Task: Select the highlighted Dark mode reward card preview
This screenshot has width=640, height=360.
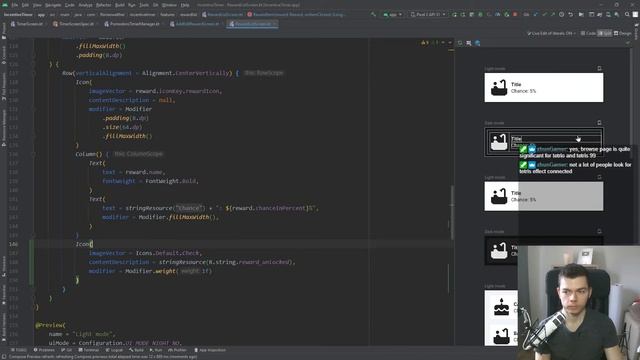Action: tap(544, 142)
